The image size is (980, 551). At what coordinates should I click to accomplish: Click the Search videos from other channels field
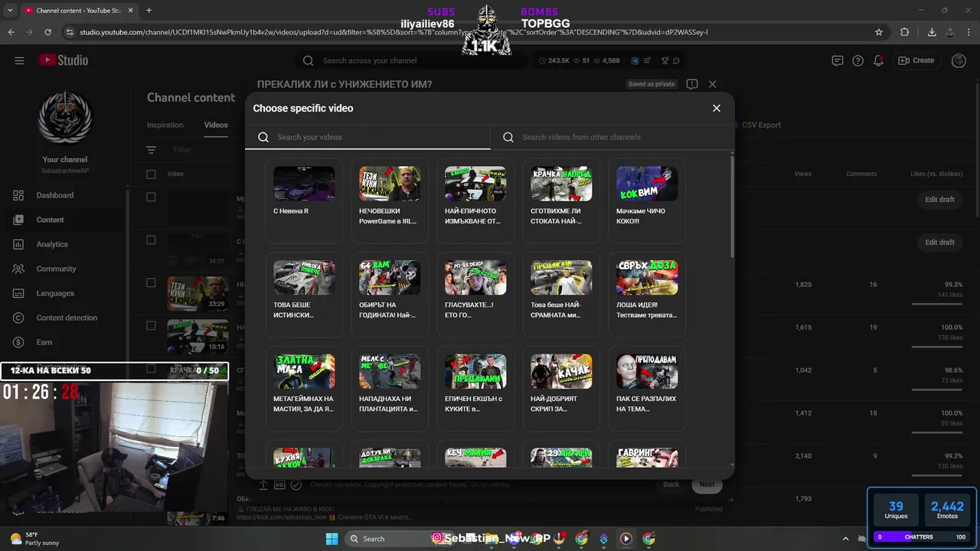coord(612,137)
